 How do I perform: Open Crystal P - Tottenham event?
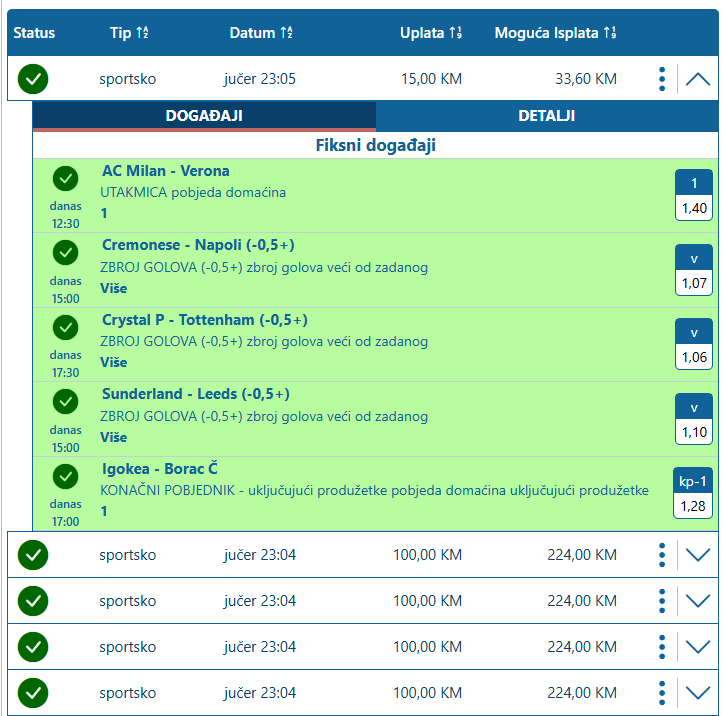coord(204,320)
